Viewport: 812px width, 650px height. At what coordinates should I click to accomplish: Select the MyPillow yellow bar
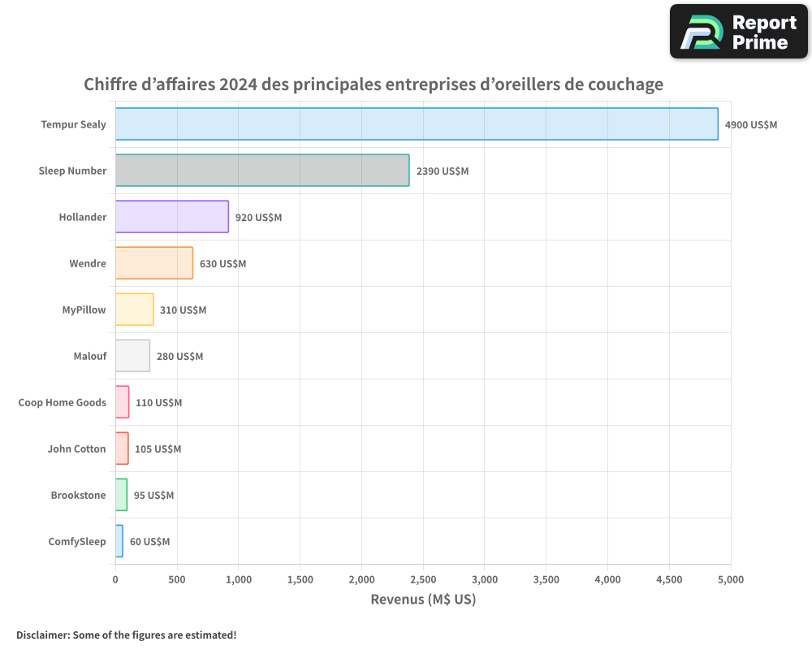pos(134,310)
